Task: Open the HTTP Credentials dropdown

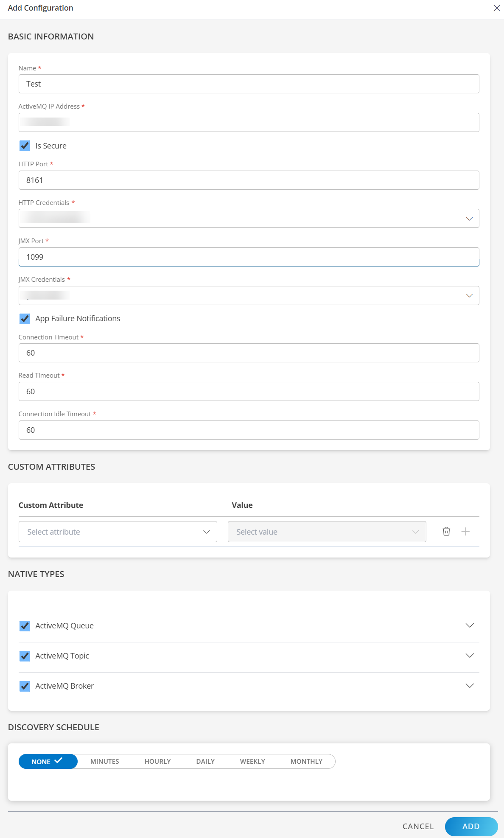Action: tap(249, 219)
